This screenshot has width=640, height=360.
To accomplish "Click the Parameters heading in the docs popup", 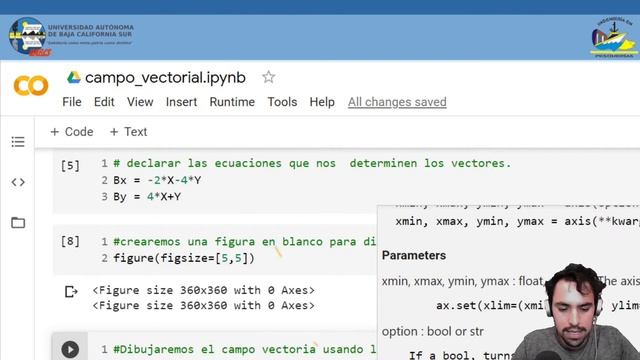I will coord(414,256).
